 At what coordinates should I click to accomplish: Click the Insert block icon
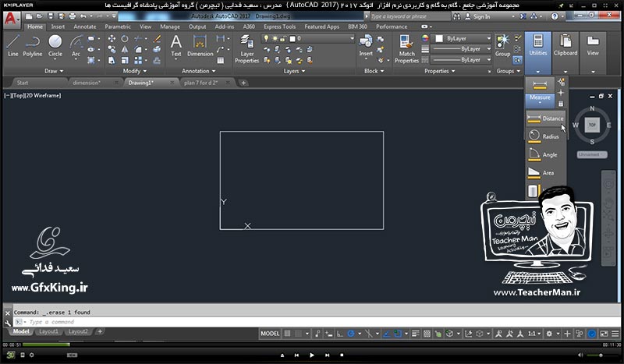click(366, 46)
